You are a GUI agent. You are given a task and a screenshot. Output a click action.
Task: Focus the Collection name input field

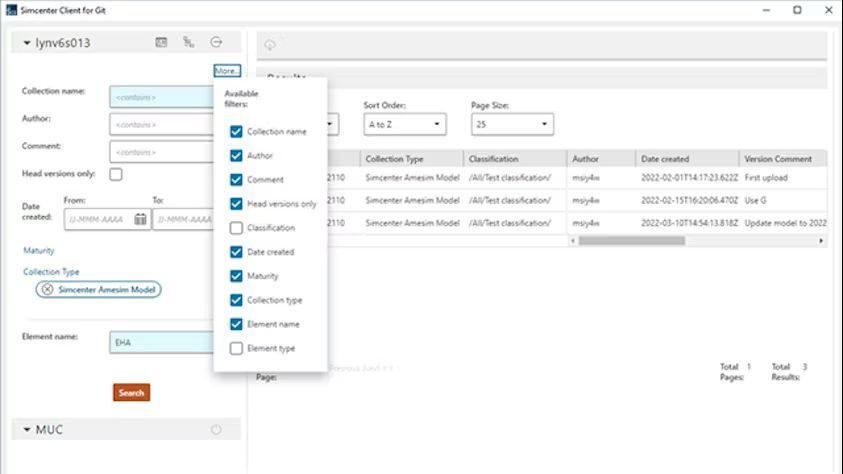point(161,97)
